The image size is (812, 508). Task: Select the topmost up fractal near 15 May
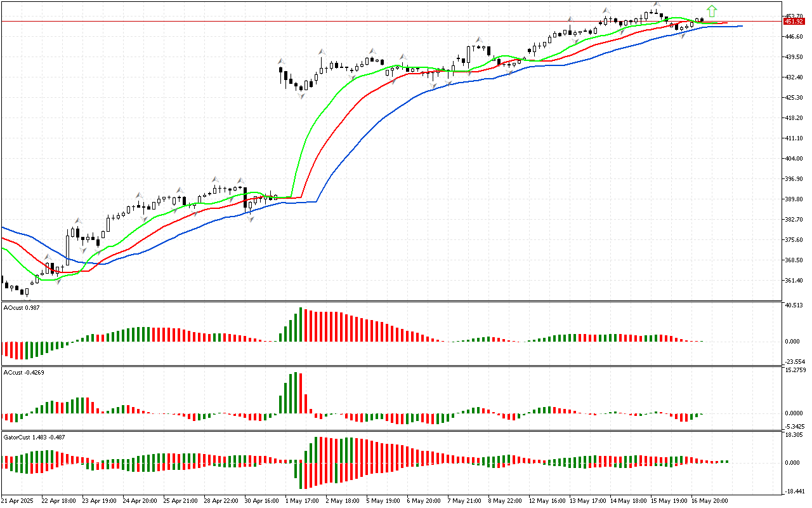[655, 5]
